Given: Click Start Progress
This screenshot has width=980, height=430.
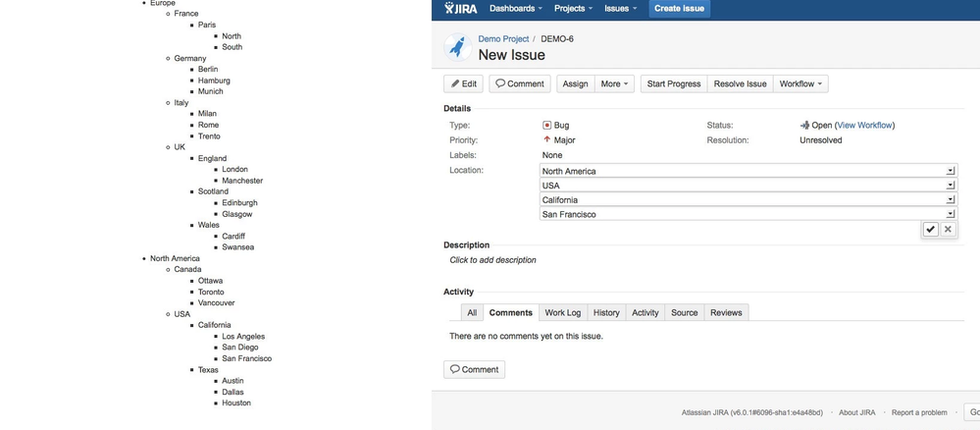Looking at the screenshot, I should (x=674, y=83).
